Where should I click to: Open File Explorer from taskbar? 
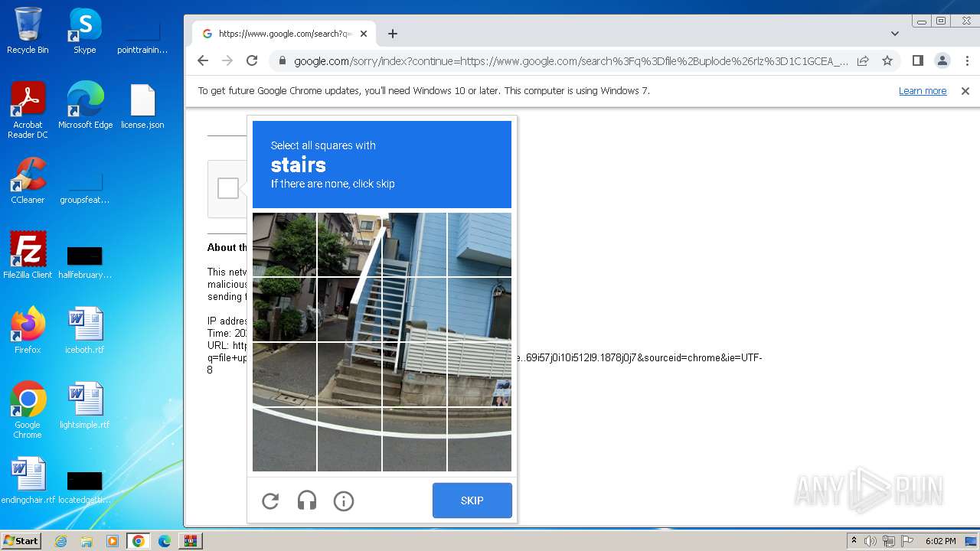87,541
